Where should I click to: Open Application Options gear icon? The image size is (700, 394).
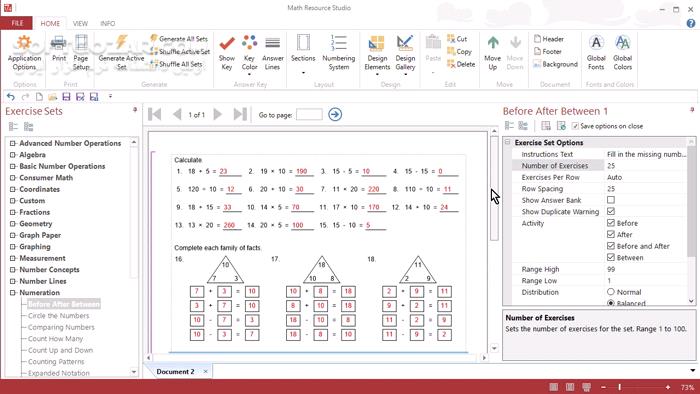pyautogui.click(x=24, y=44)
